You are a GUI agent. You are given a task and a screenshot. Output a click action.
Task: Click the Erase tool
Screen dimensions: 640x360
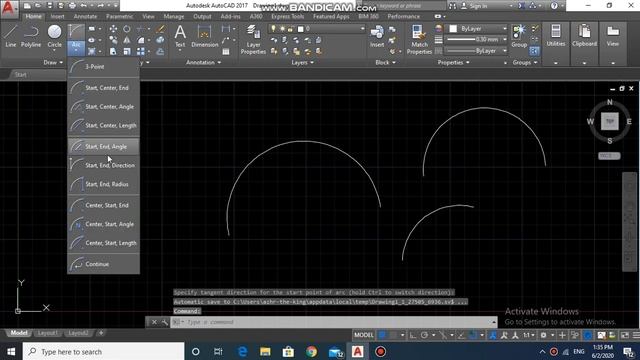(161, 29)
